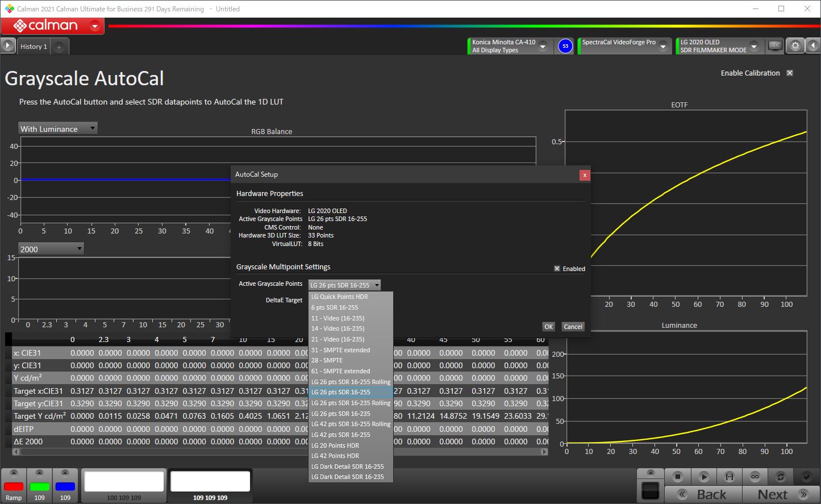Screen dimensions: 821x504
Task: Open the With Luminance dropdown
Action: [x=57, y=129]
